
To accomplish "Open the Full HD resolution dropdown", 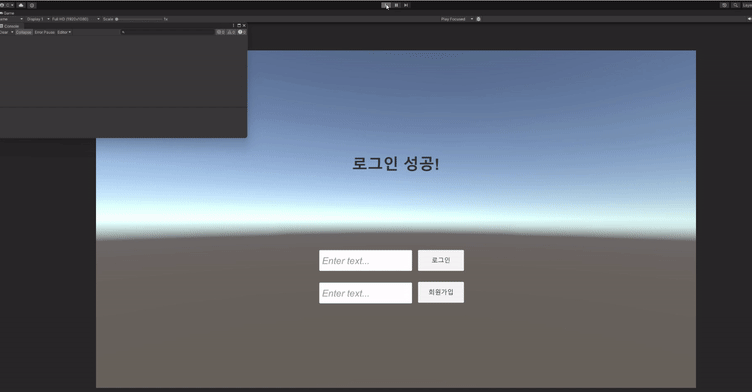I will [x=75, y=19].
